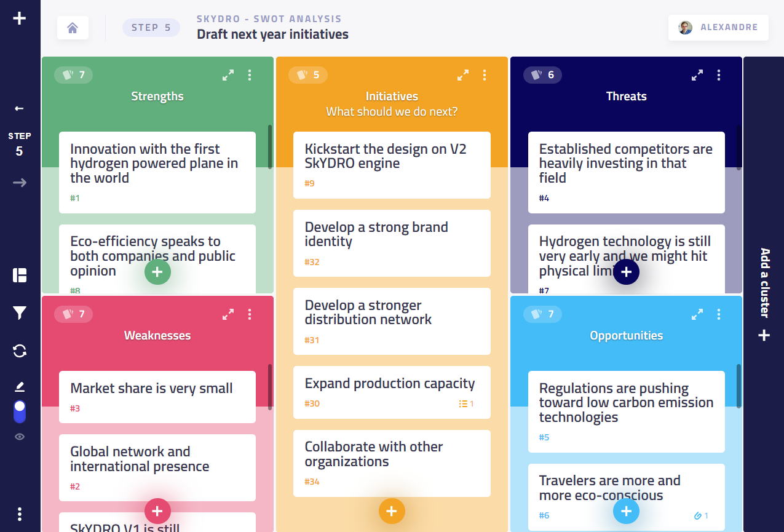Go back with the left arrow in sidebar
Screen dimensions: 784x532
click(20, 109)
